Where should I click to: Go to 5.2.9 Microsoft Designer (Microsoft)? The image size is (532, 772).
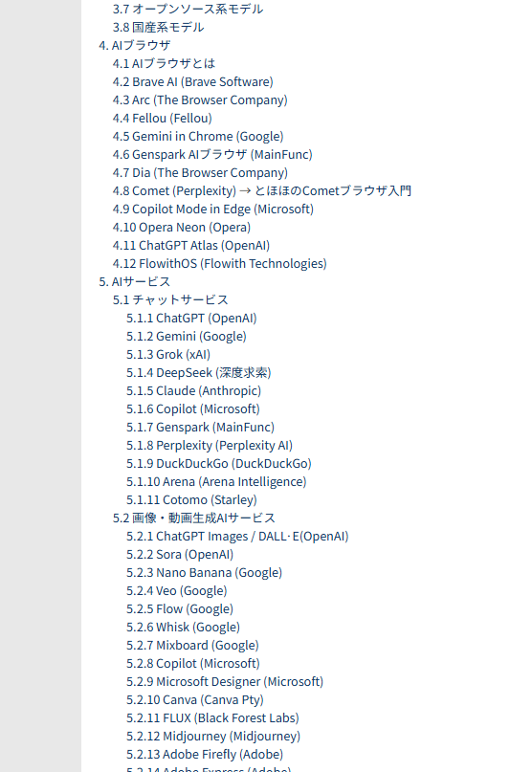tap(225, 683)
